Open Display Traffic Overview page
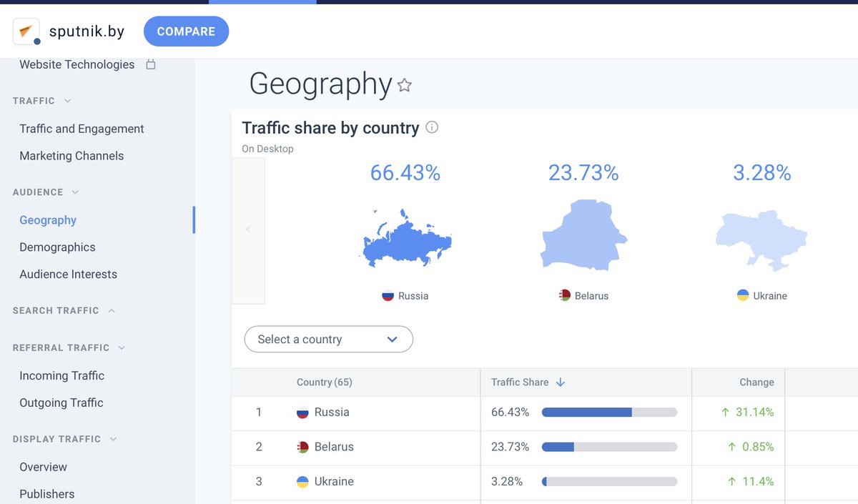The image size is (858, 504). click(x=43, y=467)
